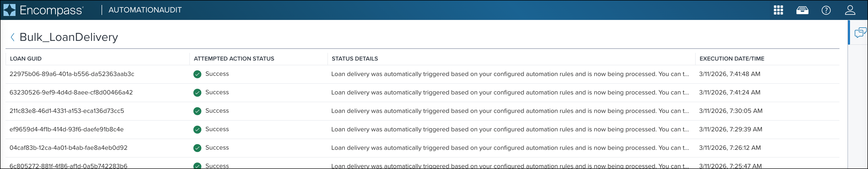Image resolution: width=868 pixels, height=169 pixels.
Task: Open the apps grid launcher
Action: 778,10
